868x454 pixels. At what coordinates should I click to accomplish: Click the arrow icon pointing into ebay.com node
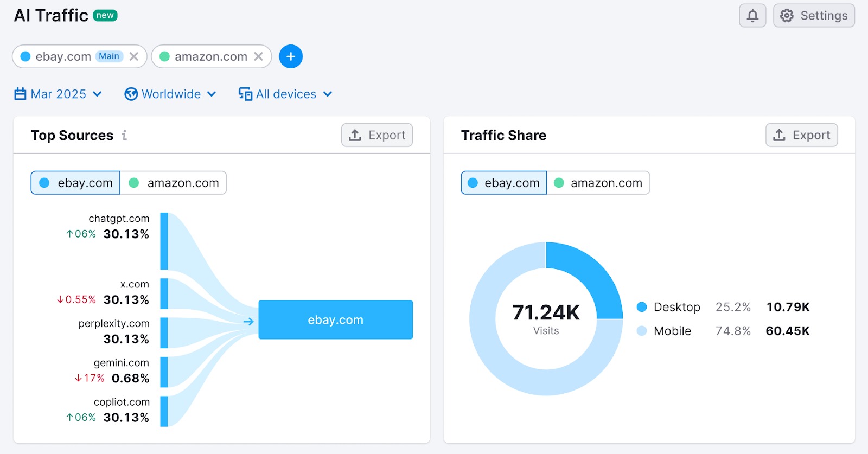248,322
